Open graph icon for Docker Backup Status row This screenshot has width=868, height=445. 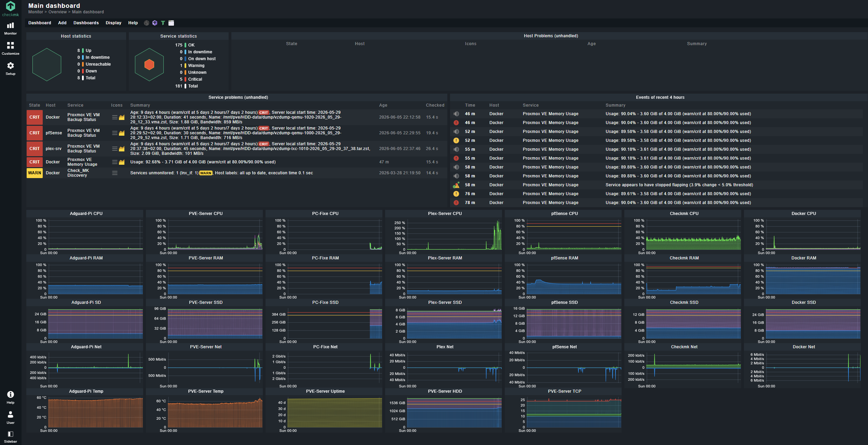(122, 117)
